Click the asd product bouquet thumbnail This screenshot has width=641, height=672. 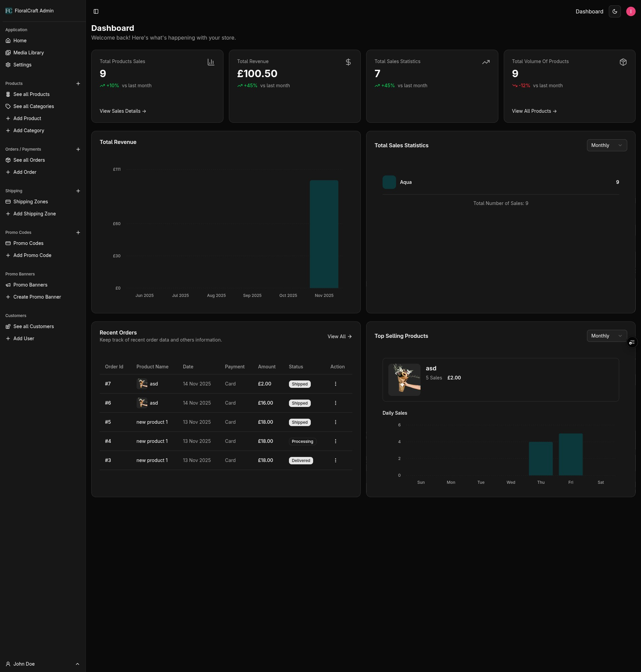(404, 380)
